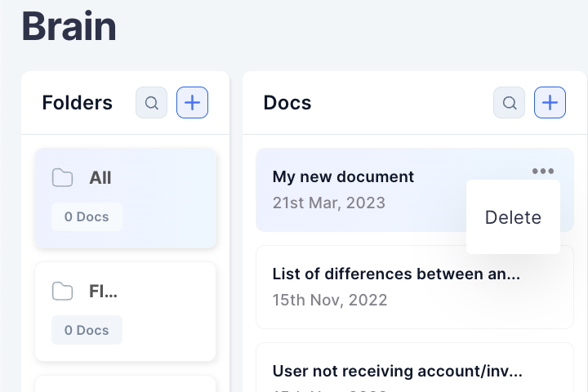
Task: Click the search icon in Docs panel
Action: pos(509,103)
